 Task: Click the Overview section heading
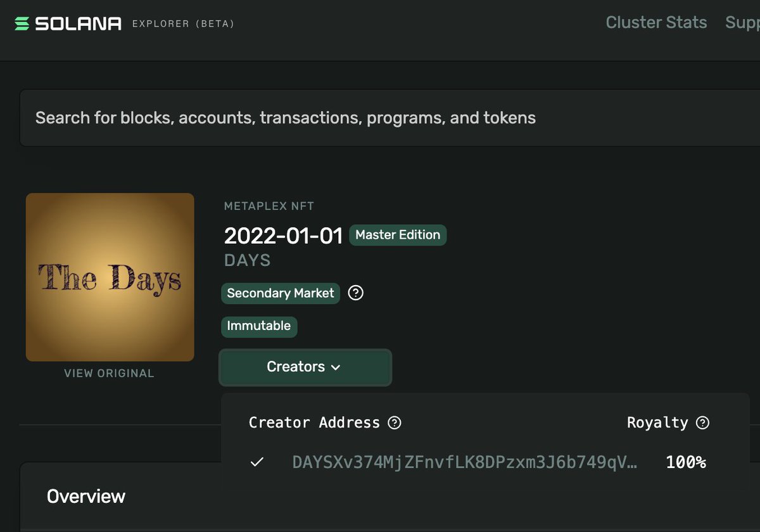click(86, 497)
